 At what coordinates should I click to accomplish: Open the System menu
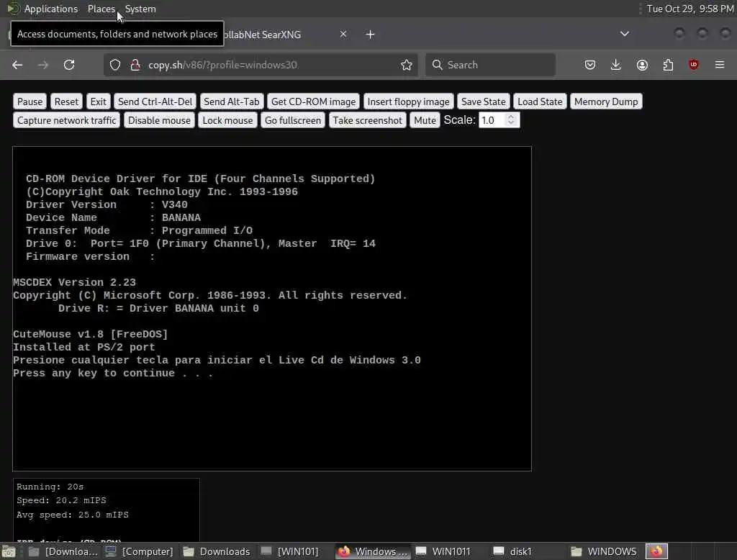coord(140,9)
